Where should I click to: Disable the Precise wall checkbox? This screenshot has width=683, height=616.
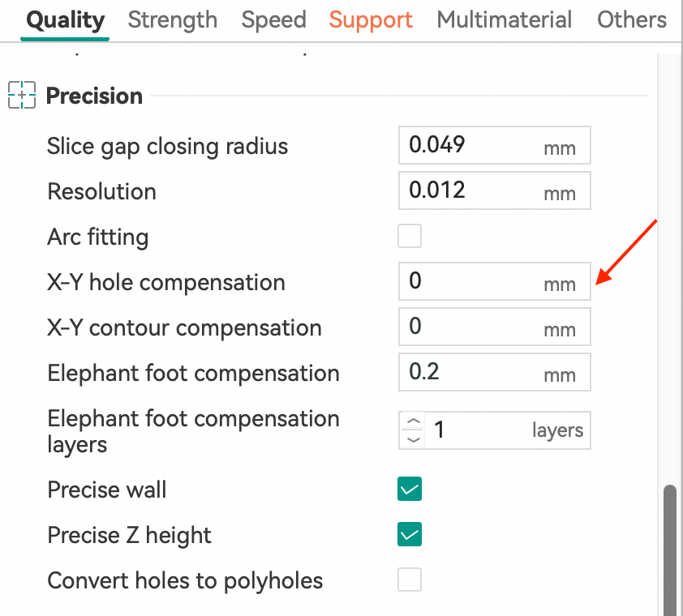tap(410, 490)
